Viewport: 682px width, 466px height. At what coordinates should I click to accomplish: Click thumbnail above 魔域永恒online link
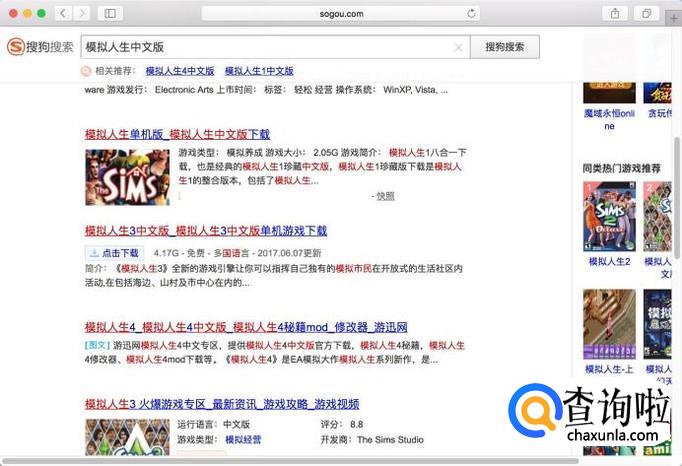tap(609, 92)
